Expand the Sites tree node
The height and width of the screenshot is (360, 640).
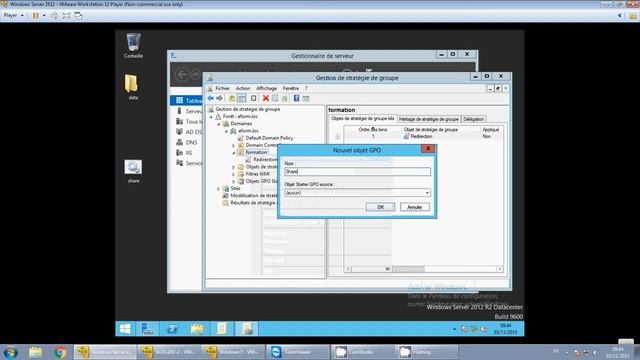pos(219,189)
